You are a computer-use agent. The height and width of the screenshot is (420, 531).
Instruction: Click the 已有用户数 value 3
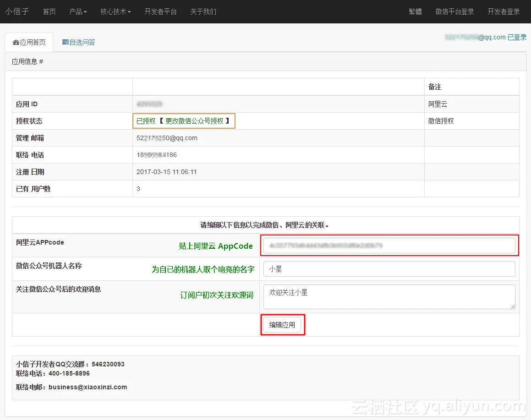pyautogui.click(x=138, y=189)
